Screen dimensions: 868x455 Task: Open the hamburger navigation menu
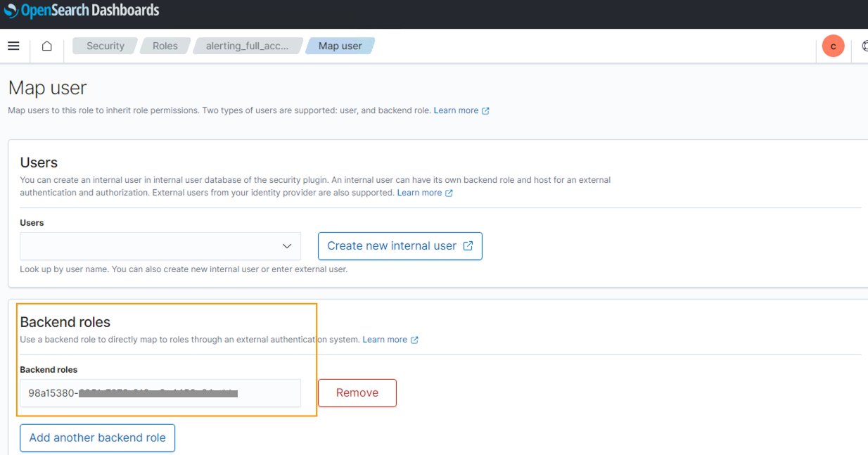[13, 46]
